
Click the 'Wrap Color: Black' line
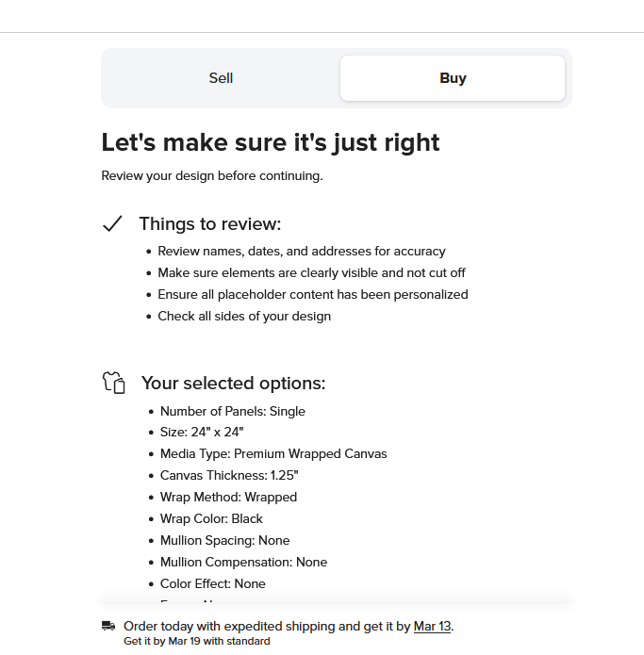coord(211,519)
